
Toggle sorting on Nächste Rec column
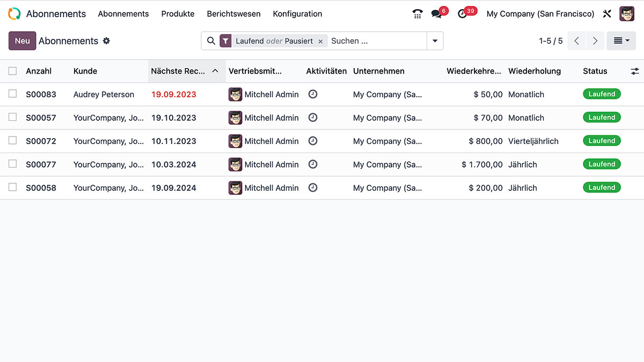177,70
